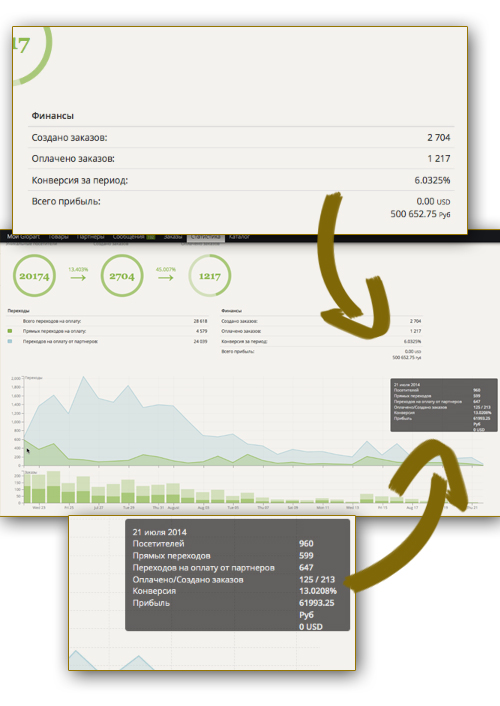500x706 pixels.
Task: Click the Всего переходов на оплату row
Action: [x=107, y=321]
